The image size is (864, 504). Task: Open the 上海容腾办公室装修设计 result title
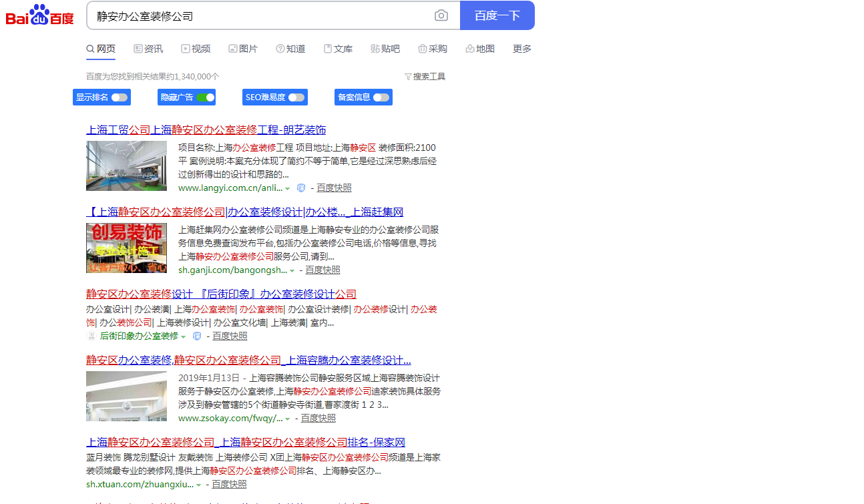click(x=248, y=360)
